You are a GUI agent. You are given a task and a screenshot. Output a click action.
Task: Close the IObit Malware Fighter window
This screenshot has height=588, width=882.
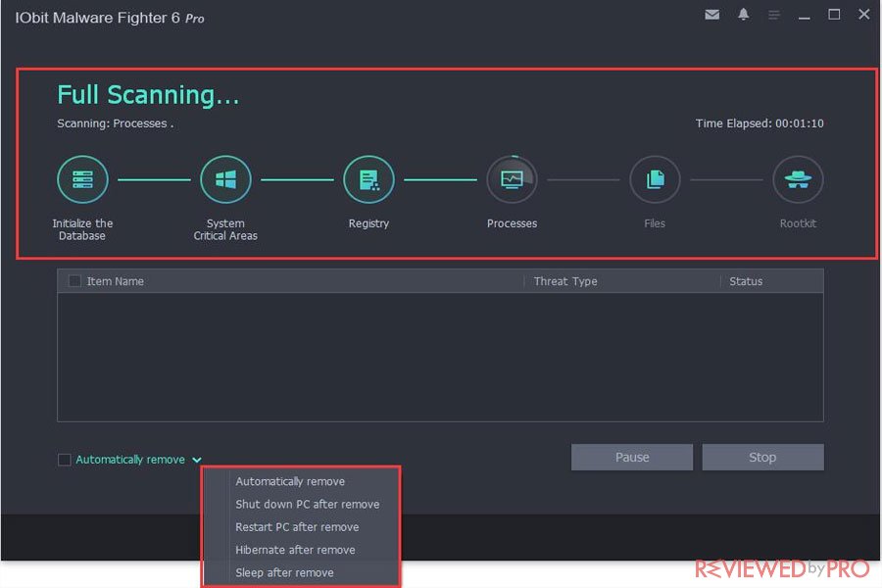[x=864, y=14]
